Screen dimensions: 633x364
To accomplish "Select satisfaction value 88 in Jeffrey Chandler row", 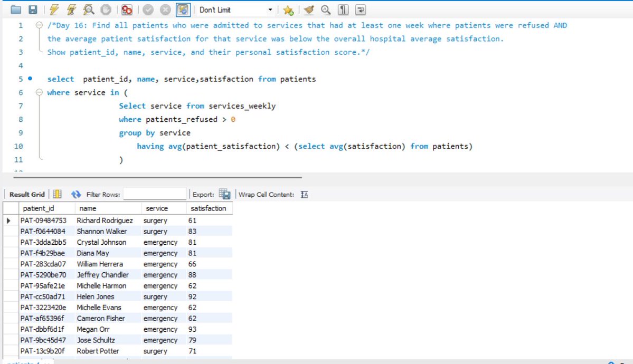I will [x=209, y=275].
